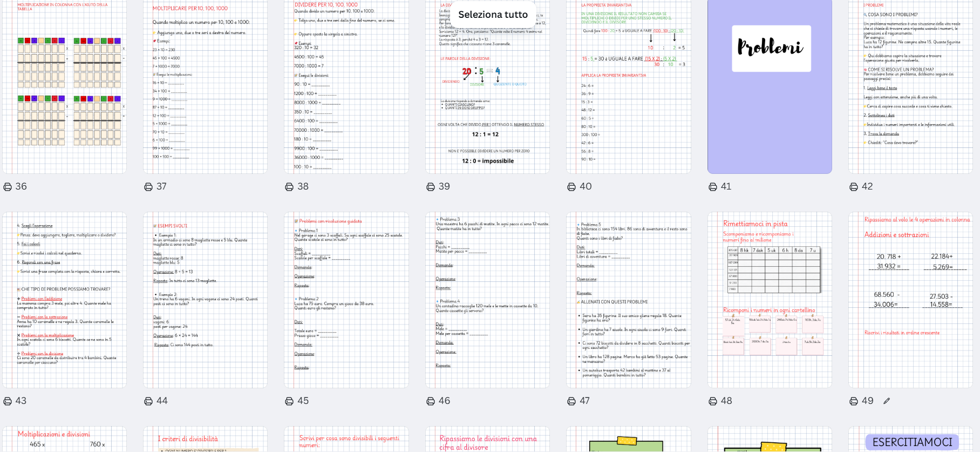Open the Rimettiamoci in pista page thumbnail
This screenshot has width=980, height=452.
[770, 300]
